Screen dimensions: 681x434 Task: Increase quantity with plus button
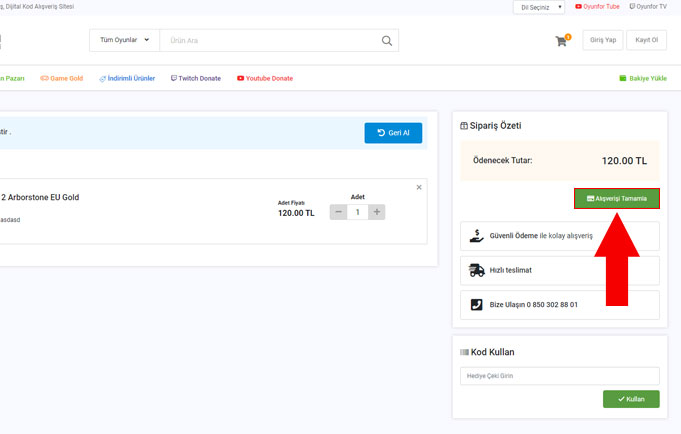377,212
